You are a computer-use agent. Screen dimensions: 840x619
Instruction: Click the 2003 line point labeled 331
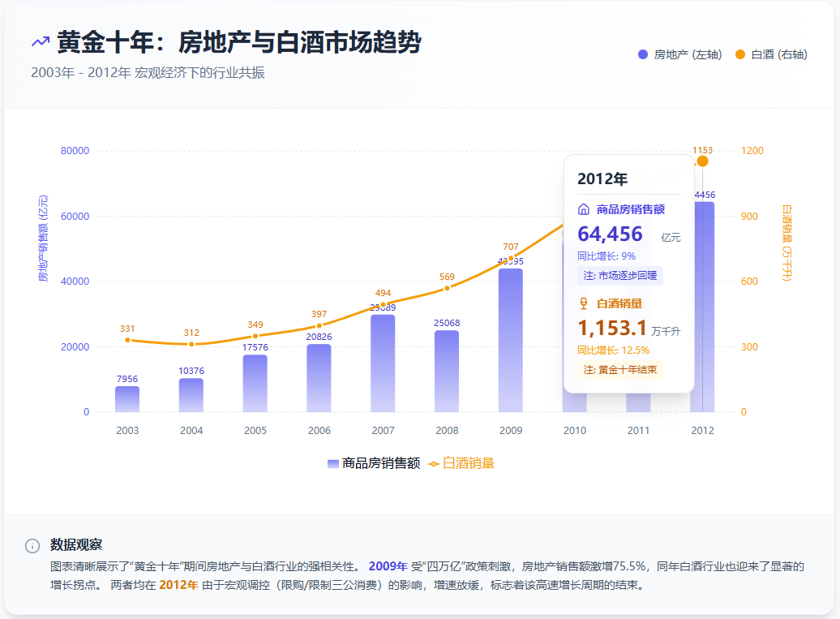point(127,340)
